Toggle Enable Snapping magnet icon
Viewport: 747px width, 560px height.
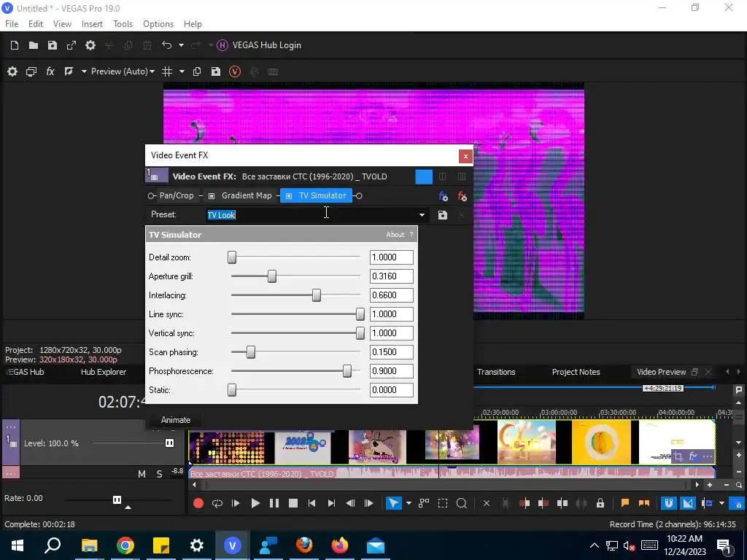pyautogui.click(x=669, y=503)
